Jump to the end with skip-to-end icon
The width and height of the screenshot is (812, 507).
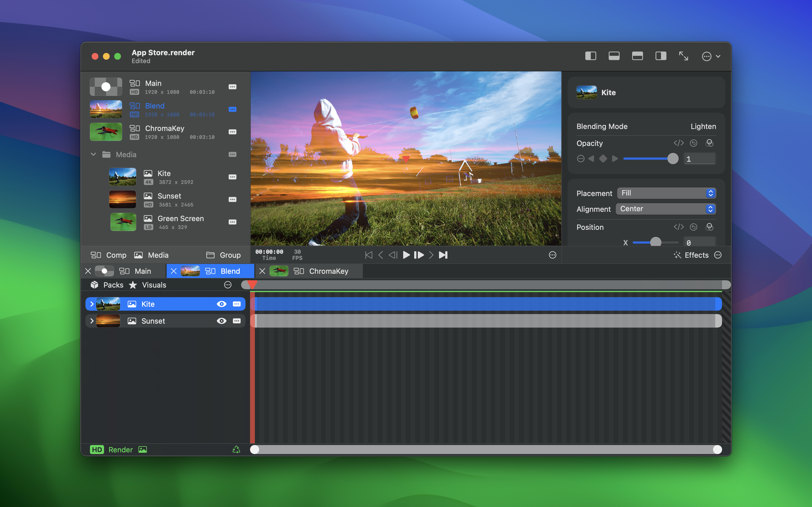(x=443, y=255)
